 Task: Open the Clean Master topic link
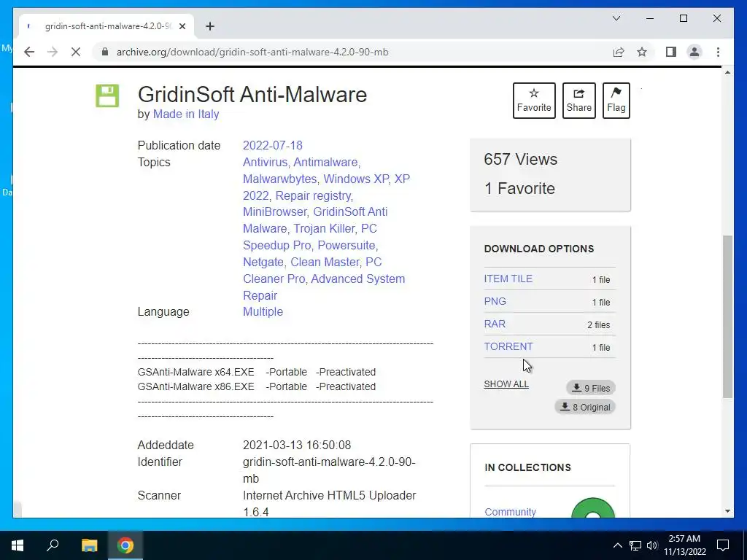[325, 262]
